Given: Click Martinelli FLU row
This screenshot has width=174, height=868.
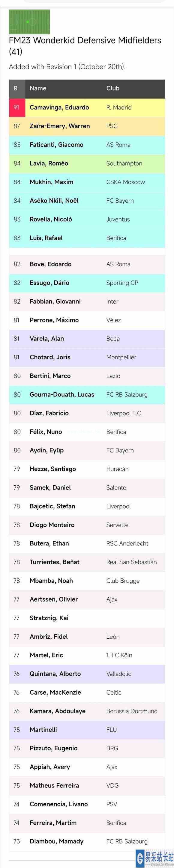Looking at the screenshot, I should [x=87, y=730].
